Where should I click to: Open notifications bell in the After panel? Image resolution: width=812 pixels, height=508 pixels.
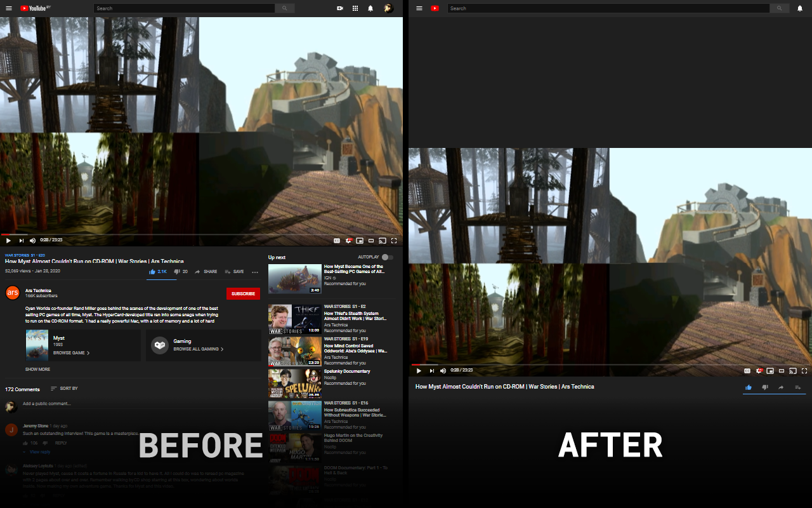[x=799, y=8]
